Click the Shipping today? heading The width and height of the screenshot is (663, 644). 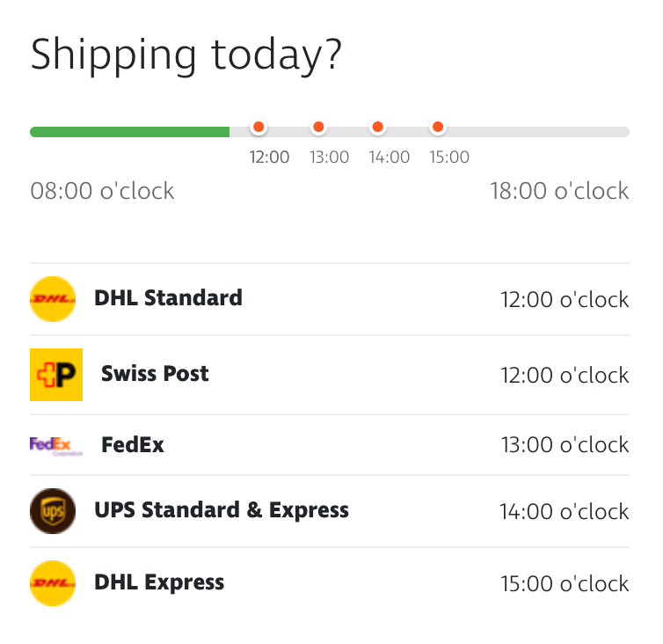coord(186,55)
